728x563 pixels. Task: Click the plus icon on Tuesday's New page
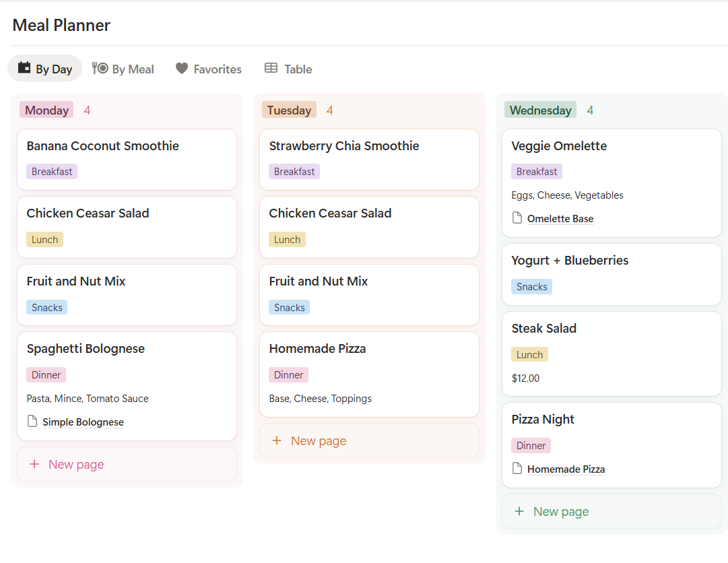(276, 440)
